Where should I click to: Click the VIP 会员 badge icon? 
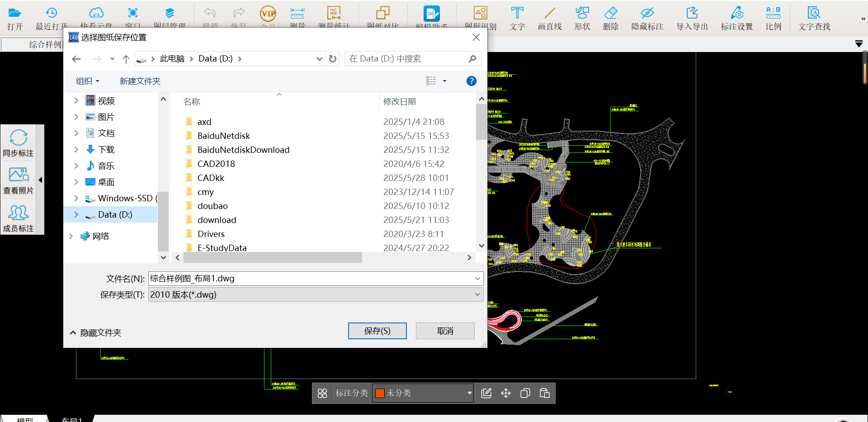click(x=268, y=14)
